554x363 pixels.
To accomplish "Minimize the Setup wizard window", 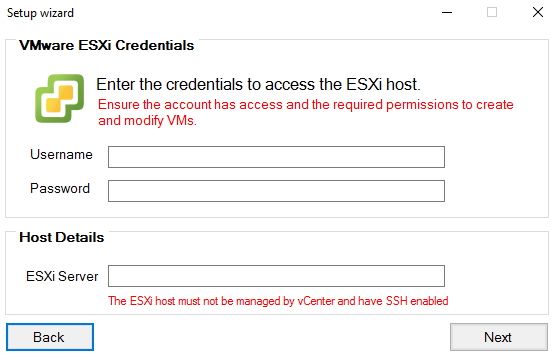I will tap(447, 12).
